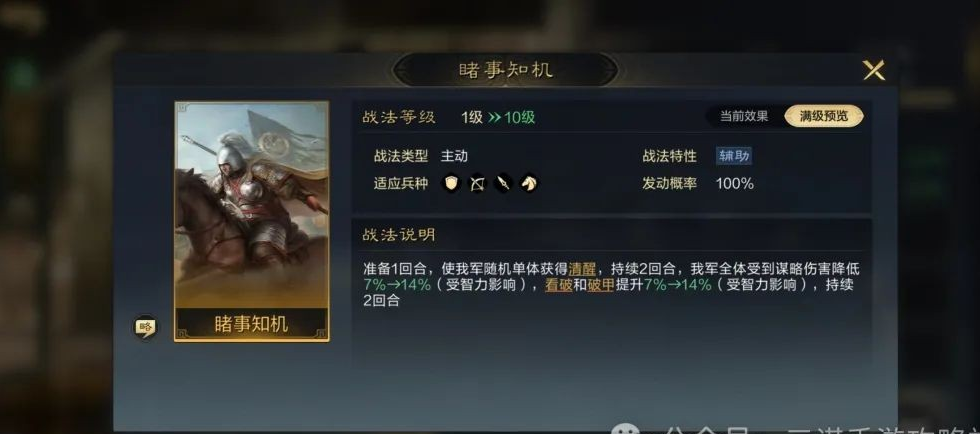The width and height of the screenshot is (980, 434).
Task: Open the 清醒 keyword link
Action: [582, 270]
